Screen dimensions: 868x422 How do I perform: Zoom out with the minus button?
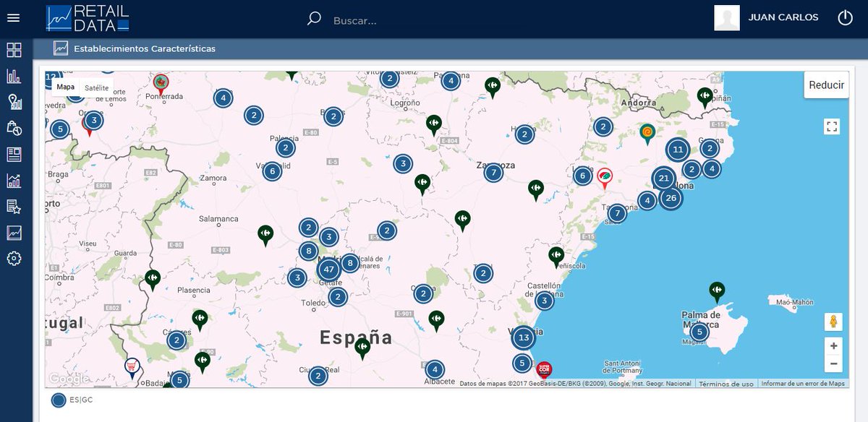[833, 363]
